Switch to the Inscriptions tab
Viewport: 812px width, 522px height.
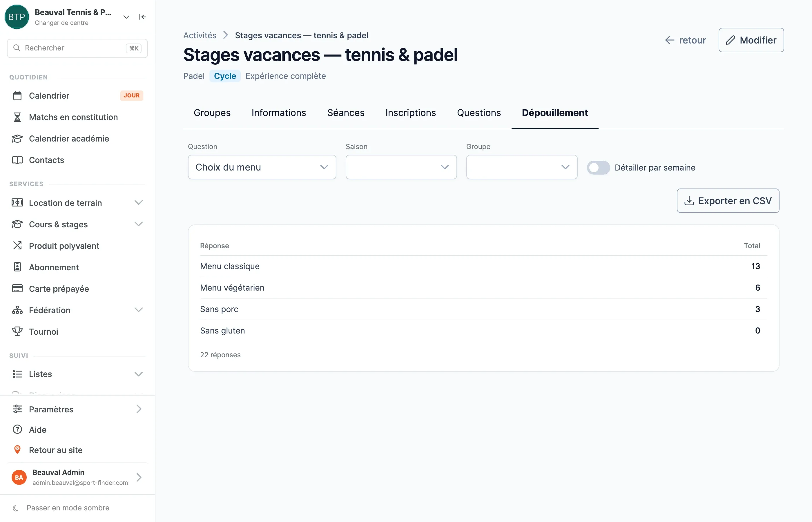click(410, 113)
